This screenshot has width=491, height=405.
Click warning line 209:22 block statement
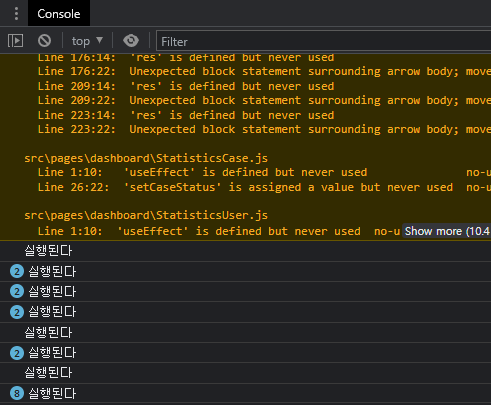(x=264, y=100)
